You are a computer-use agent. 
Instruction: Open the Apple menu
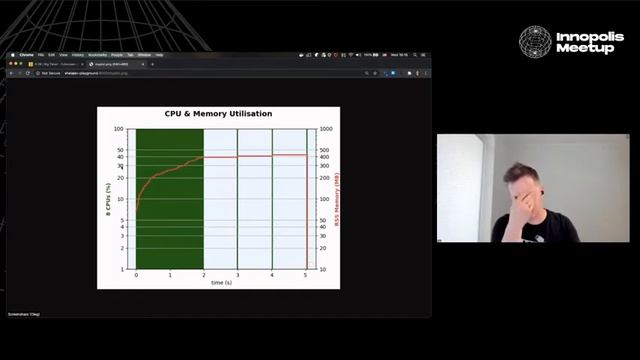(x=13, y=55)
